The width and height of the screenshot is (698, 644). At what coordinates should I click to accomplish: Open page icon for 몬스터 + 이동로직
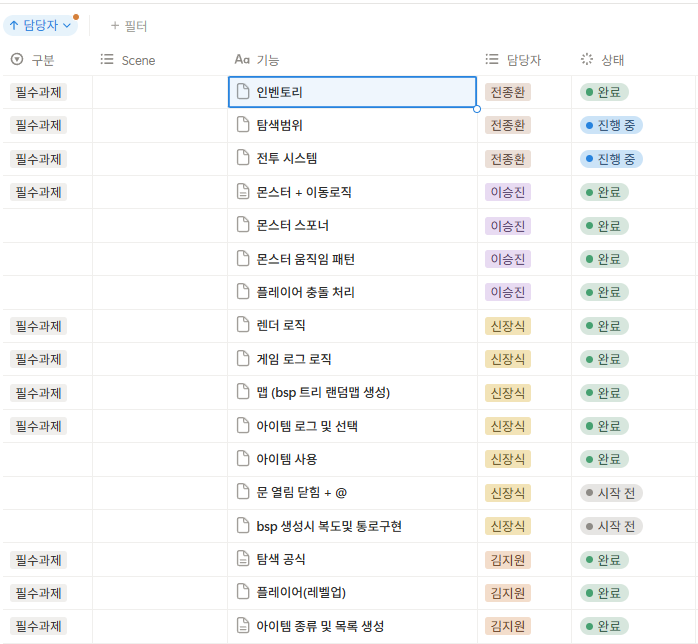pos(243,192)
